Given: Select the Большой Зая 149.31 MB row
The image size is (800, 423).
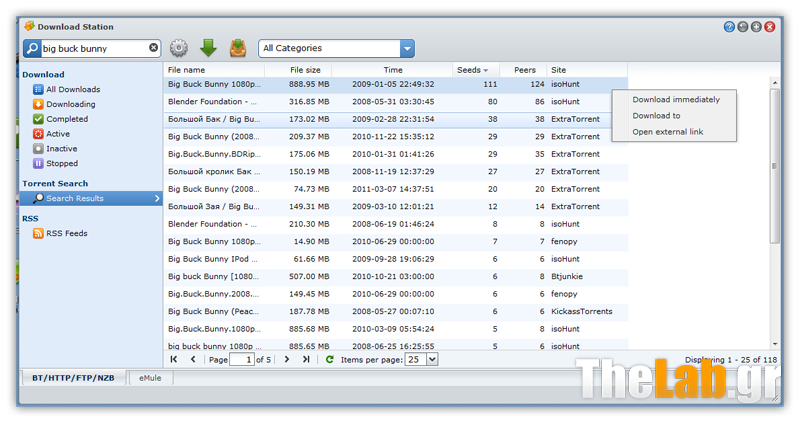Looking at the screenshot, I should 396,206.
